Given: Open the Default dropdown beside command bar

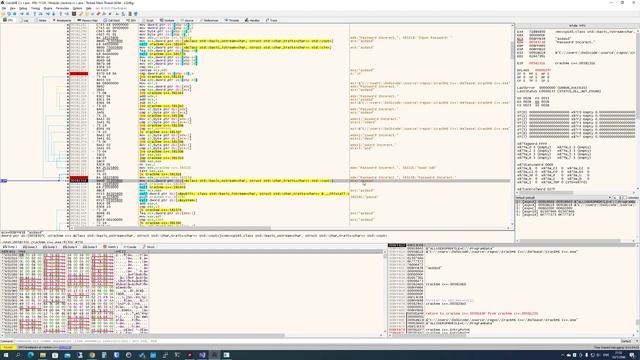Looking at the screenshot, I should click(x=629, y=341).
